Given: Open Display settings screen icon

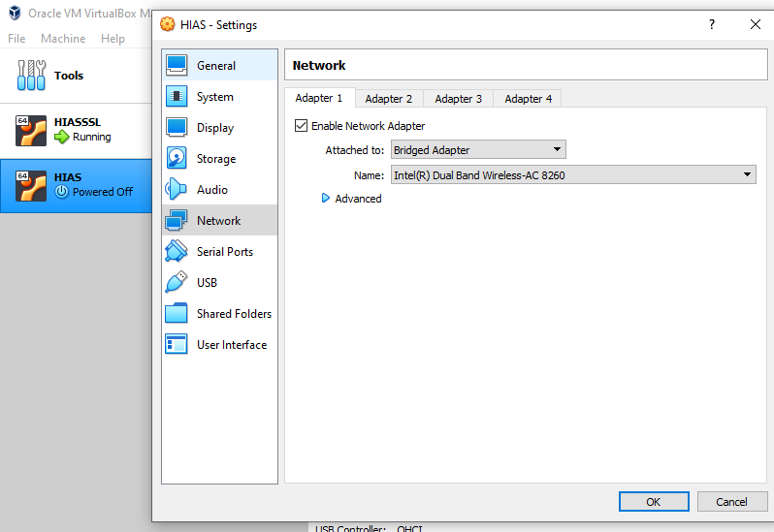Looking at the screenshot, I should coord(177,127).
